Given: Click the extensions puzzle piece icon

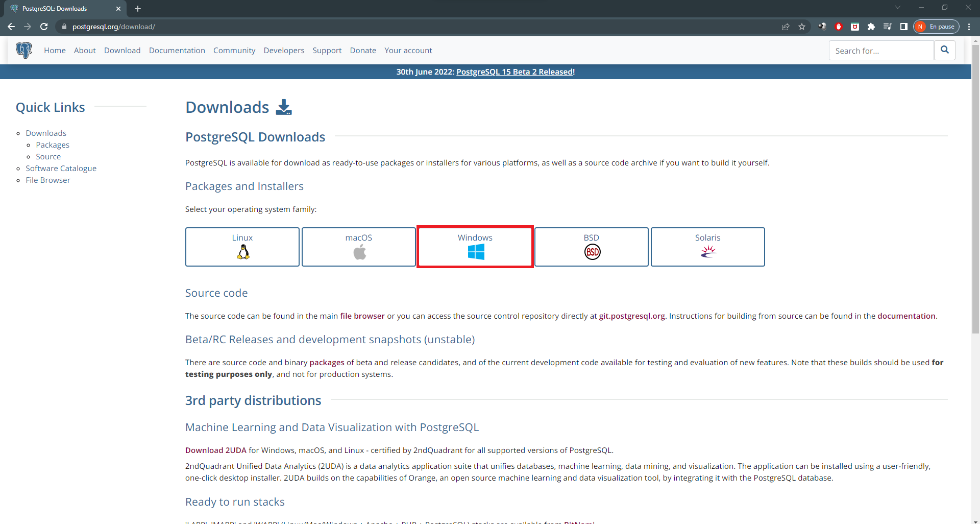Looking at the screenshot, I should click(871, 27).
